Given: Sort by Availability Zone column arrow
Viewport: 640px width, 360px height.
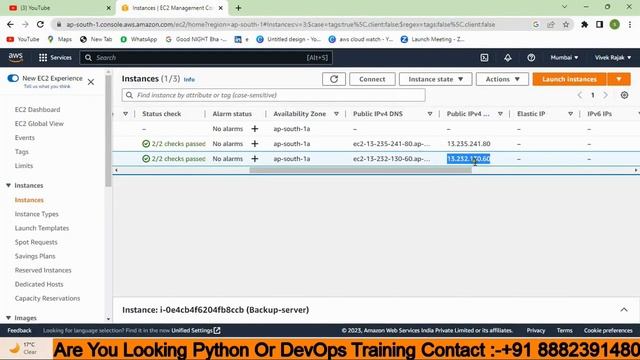Looking at the screenshot, I should pos(336,114).
